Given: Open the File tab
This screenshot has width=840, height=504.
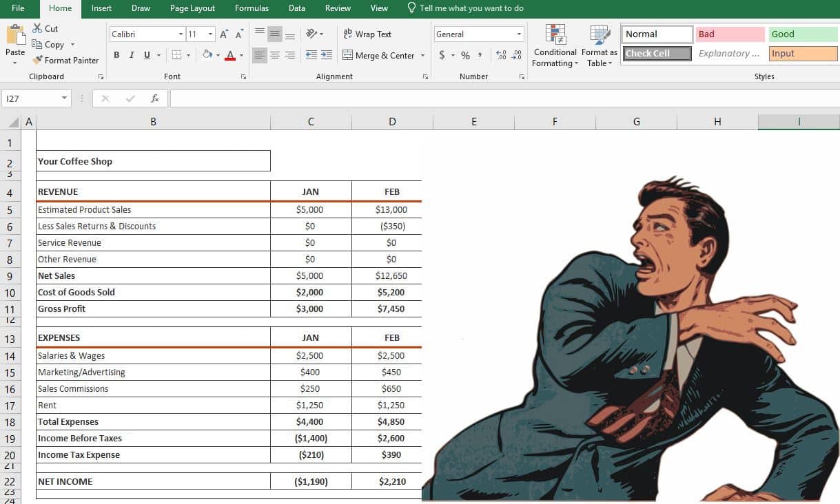Looking at the screenshot, I should (18, 8).
